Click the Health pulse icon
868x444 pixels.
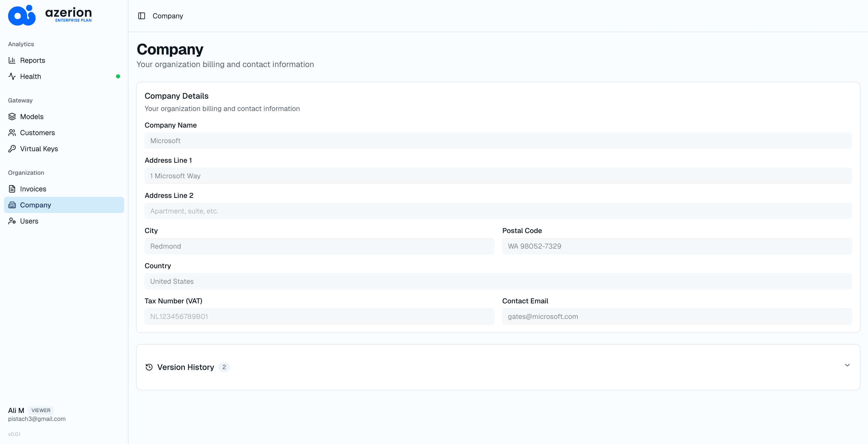tap(12, 77)
